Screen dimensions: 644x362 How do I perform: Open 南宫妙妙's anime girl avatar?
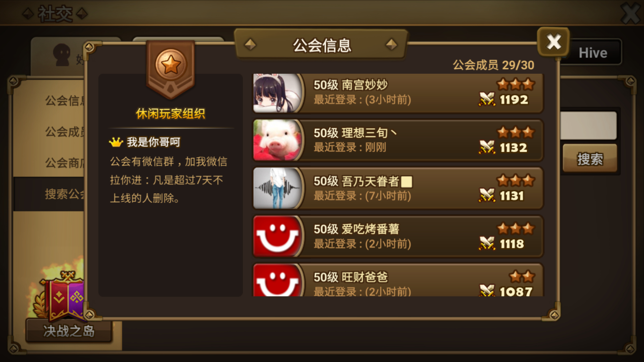click(277, 93)
